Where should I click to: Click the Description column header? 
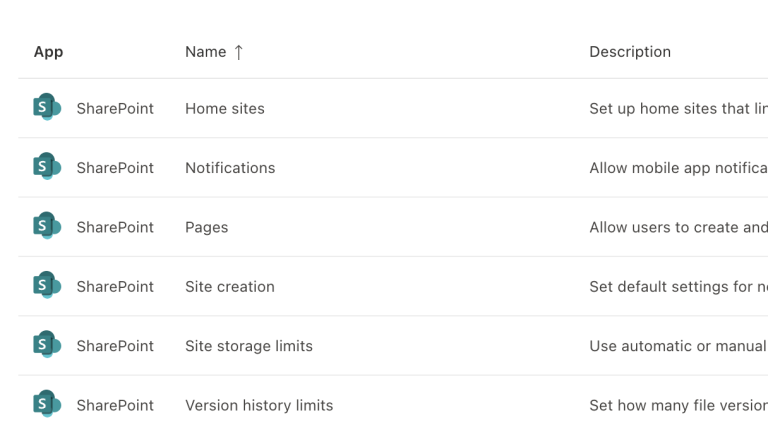coord(630,52)
